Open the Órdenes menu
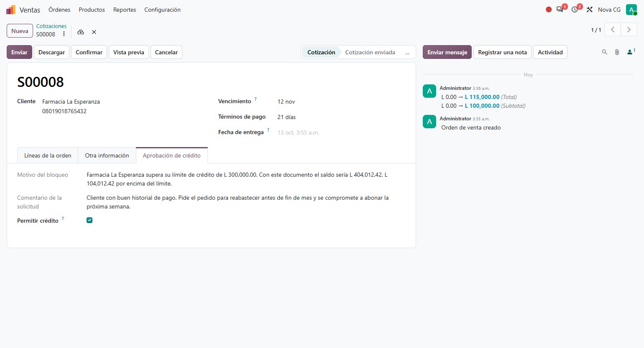644x348 pixels. pyautogui.click(x=59, y=10)
